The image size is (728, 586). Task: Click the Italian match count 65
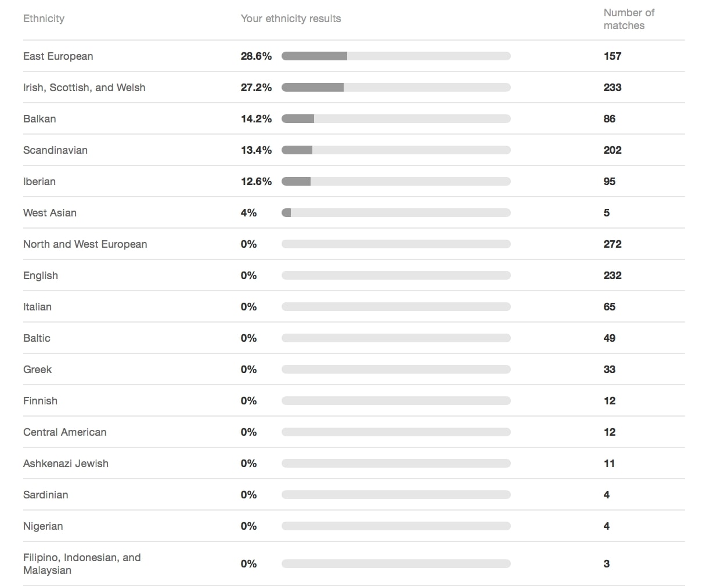click(609, 307)
